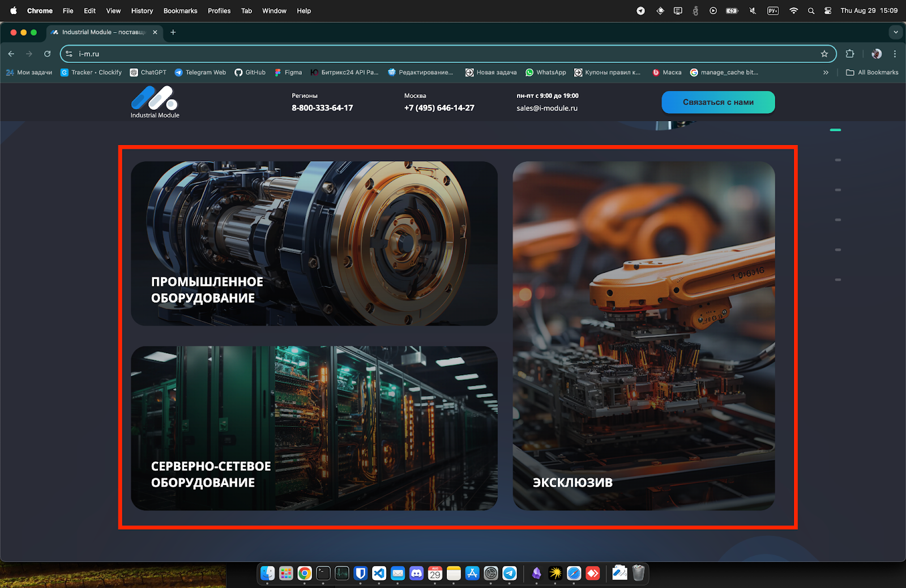Open the ChatGPT bookmark
This screenshot has width=906, height=588.
point(148,72)
